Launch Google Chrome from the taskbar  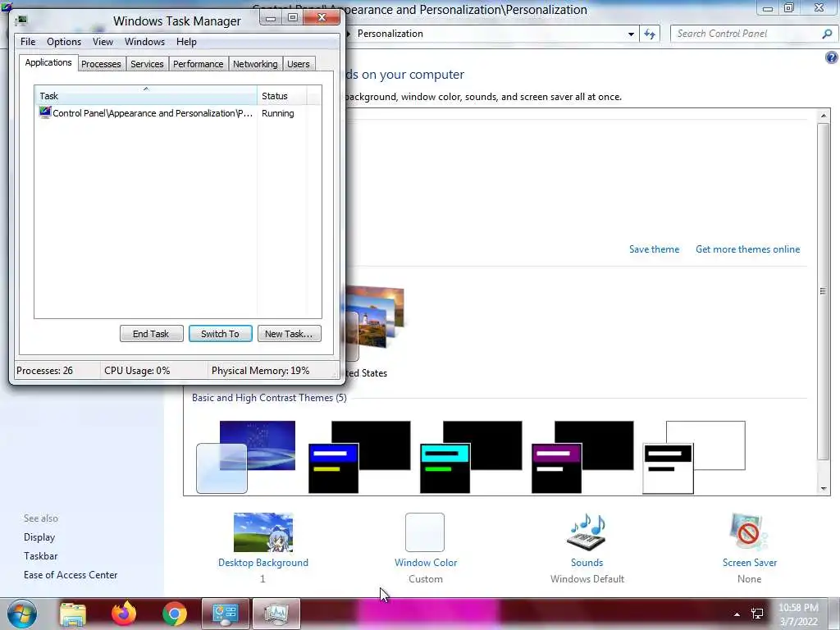(174, 614)
